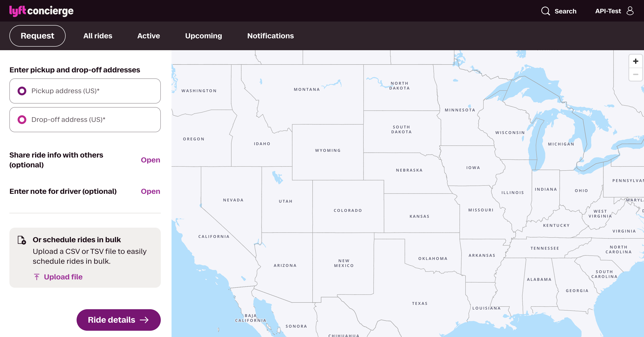Switch to the All rides tab
Screen dimensions: 644x337
coord(97,36)
